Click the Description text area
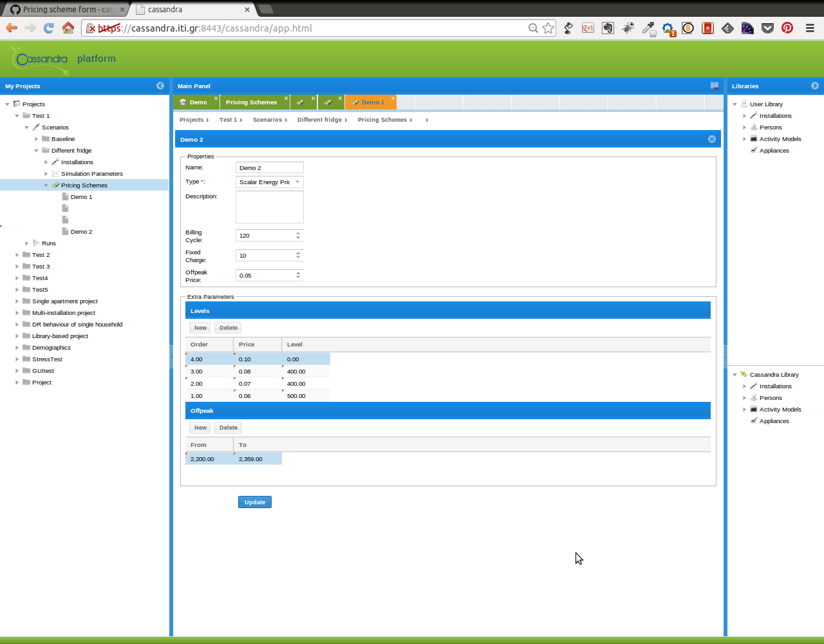The image size is (824, 644). [269, 207]
